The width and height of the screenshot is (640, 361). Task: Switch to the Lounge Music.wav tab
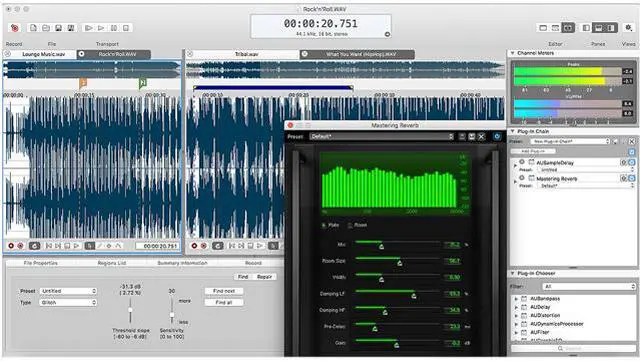(44, 54)
